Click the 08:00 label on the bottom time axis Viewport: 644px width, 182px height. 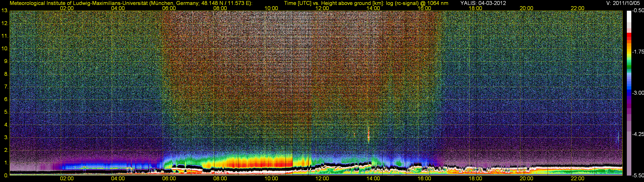click(x=220, y=179)
